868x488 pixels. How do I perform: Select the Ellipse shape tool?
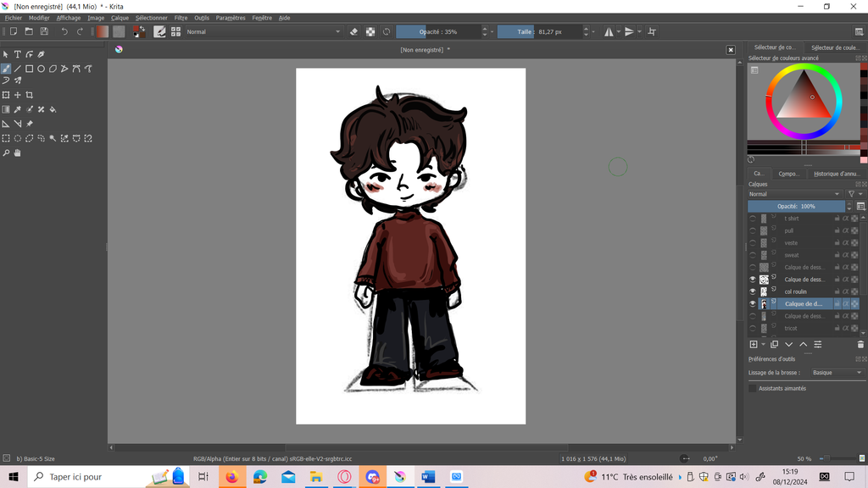pyautogui.click(x=41, y=69)
